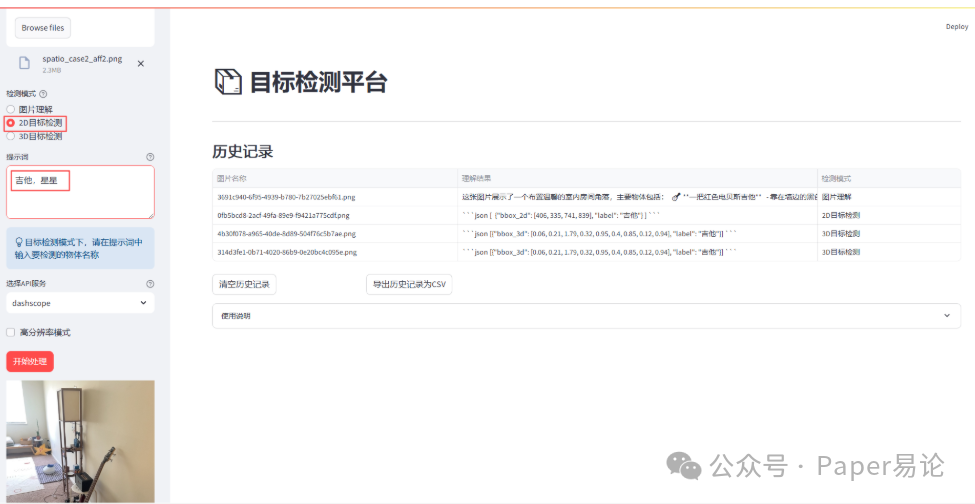Enable the 高分辨率模式 checkbox
Image resolution: width=975 pixels, height=504 pixels.
(11, 332)
